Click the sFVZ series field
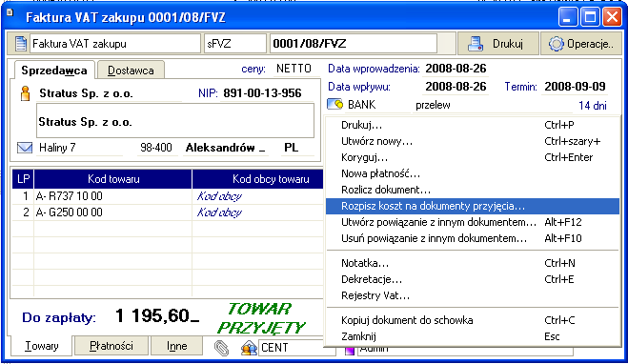628x364 pixels. 234,43
